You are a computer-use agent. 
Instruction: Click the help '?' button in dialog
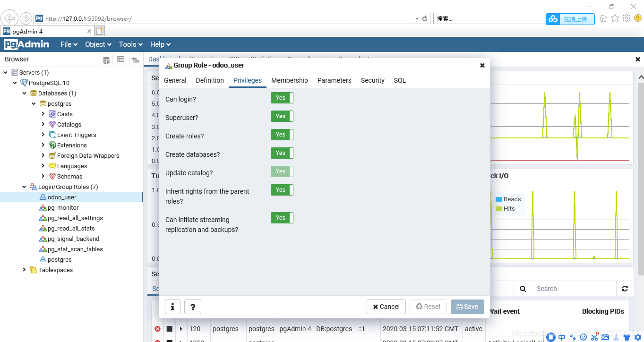pos(193,307)
